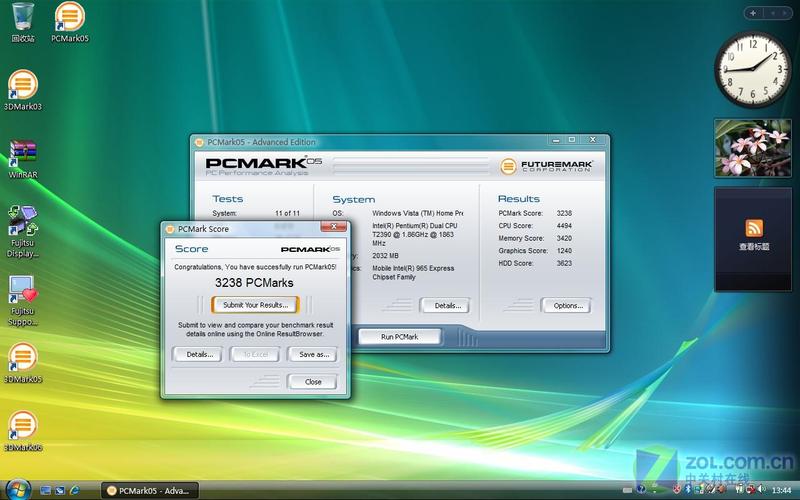Open the 3DMark06 desktop shortcut
This screenshot has width=800, height=500.
point(22,431)
